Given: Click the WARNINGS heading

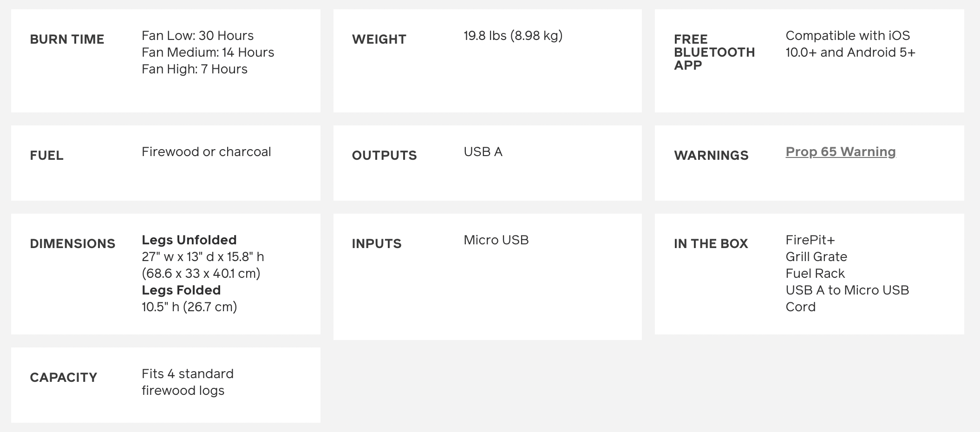Looking at the screenshot, I should (711, 156).
